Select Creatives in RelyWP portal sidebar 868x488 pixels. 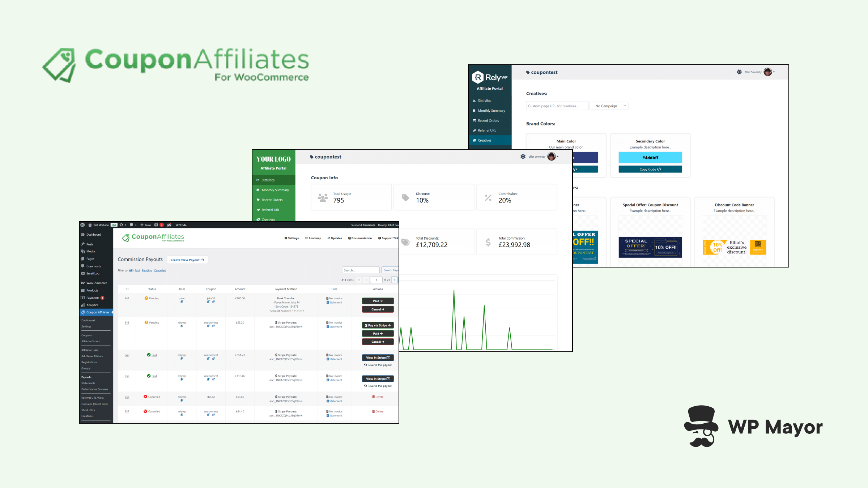490,140
